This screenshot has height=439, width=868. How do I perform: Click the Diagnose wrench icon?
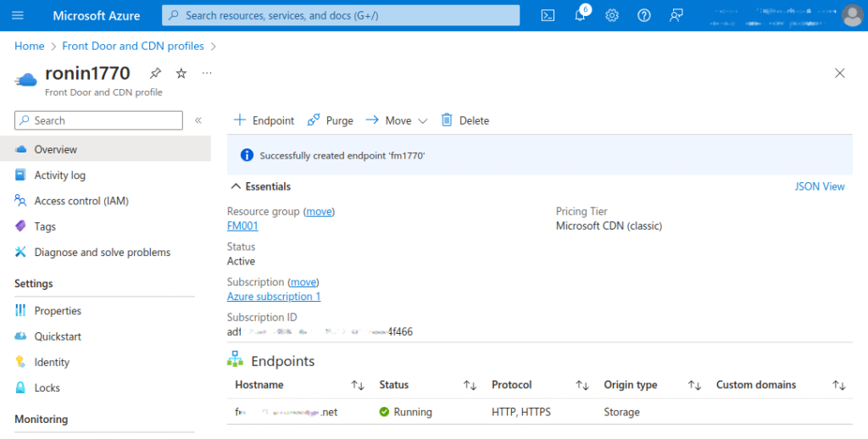coord(20,252)
